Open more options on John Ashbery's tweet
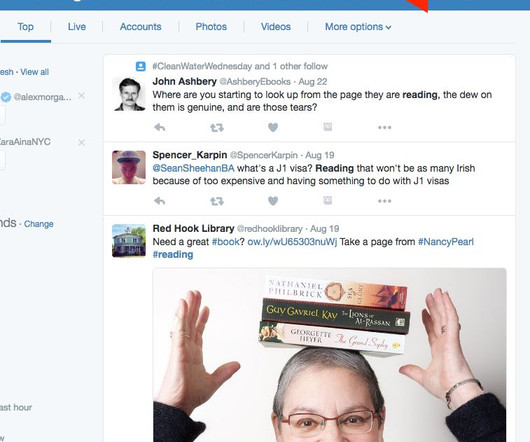The width and height of the screenshot is (530, 442). click(384, 127)
